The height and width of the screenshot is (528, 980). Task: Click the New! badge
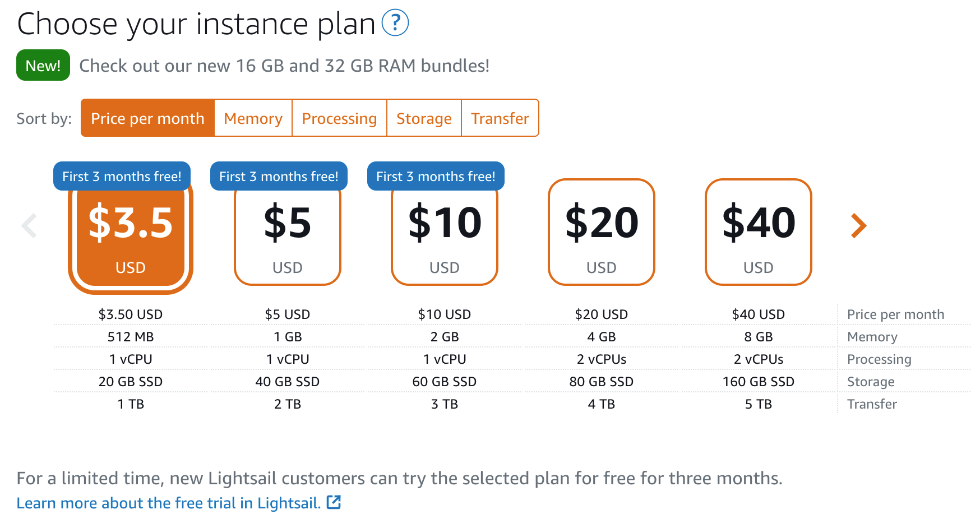(43, 65)
